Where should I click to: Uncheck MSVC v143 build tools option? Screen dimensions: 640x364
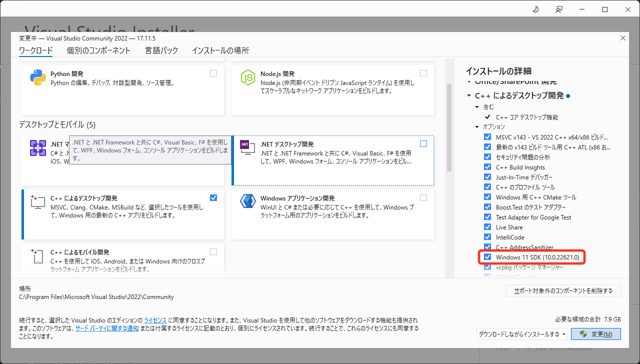pos(487,137)
